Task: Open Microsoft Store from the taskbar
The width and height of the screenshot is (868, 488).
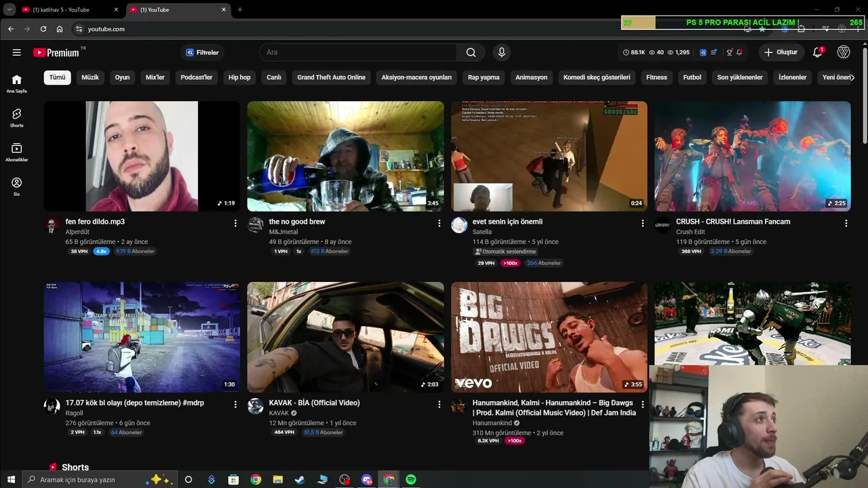Action: click(233, 479)
